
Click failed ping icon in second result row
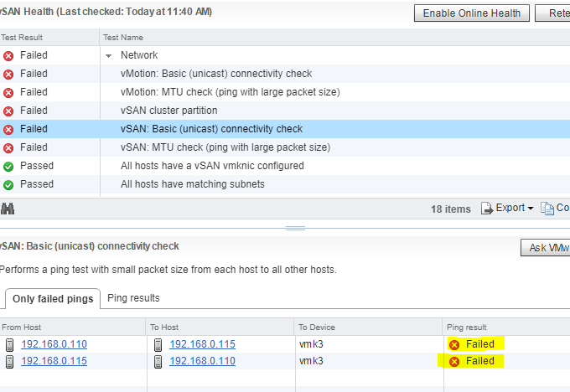[454, 362]
